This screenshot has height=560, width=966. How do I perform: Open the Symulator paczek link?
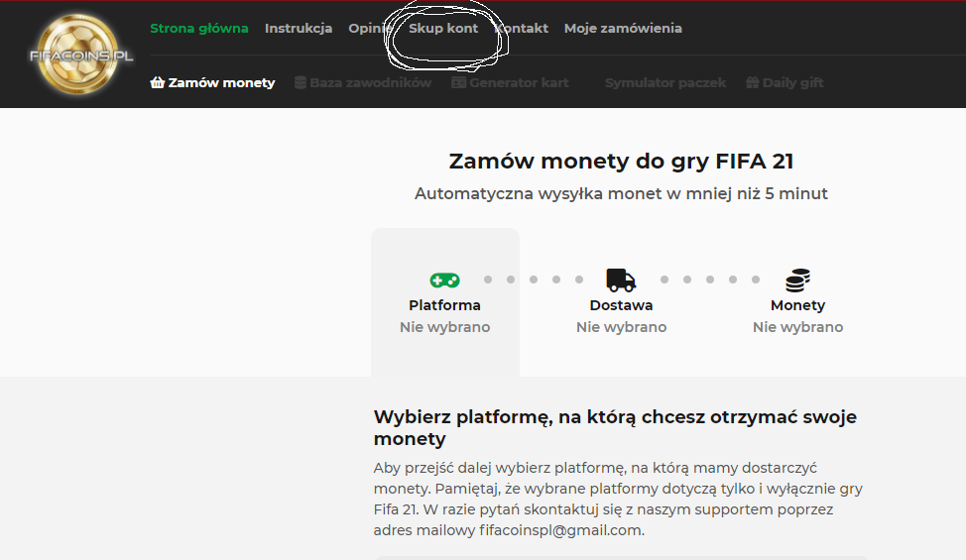coord(665,82)
